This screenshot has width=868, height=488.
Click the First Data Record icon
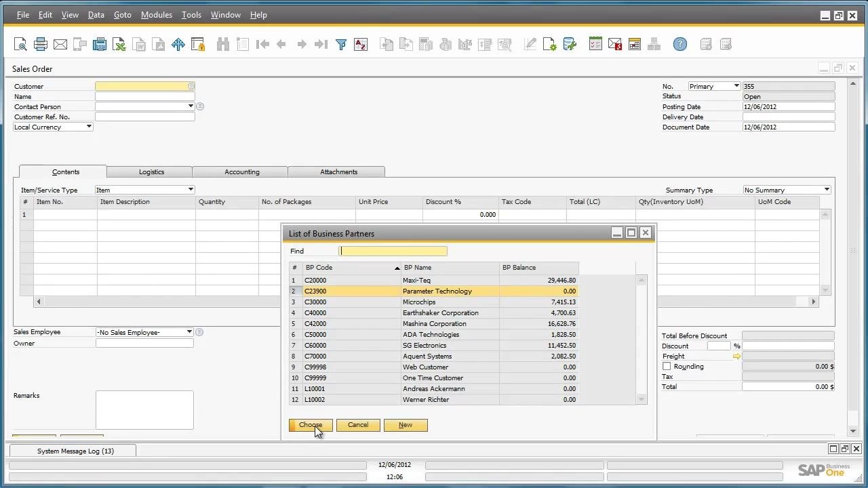(262, 45)
